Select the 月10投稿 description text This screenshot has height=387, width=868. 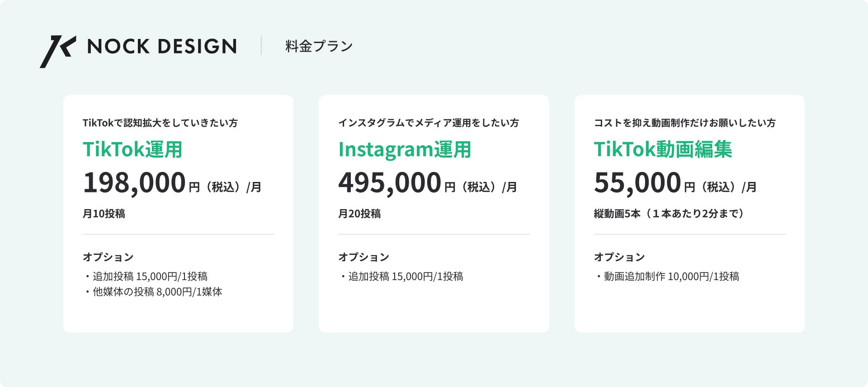point(104,214)
